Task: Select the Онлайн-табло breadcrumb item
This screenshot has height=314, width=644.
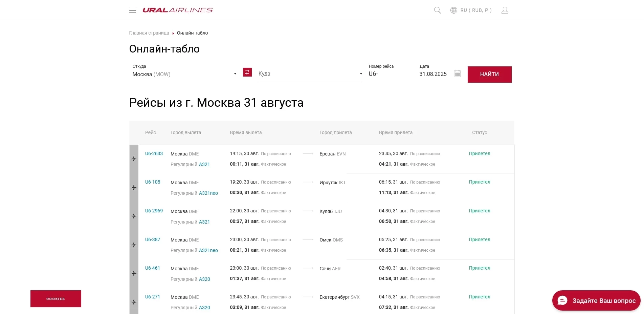Action: (x=192, y=33)
